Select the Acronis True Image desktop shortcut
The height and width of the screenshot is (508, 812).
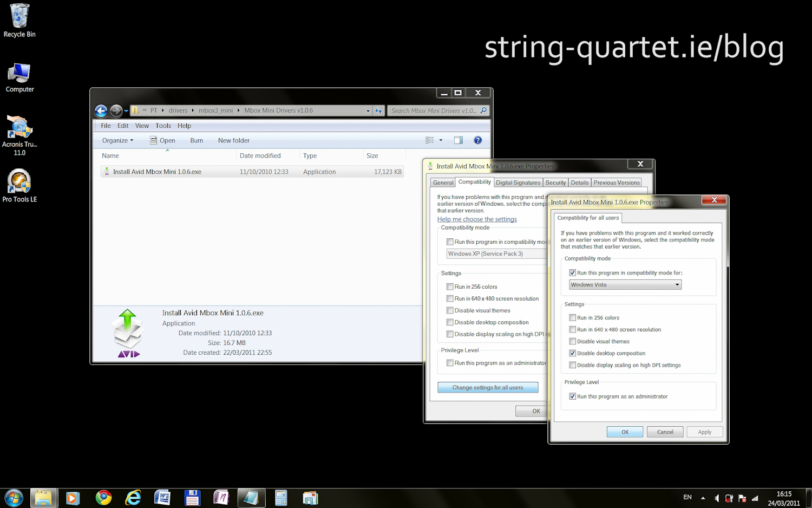[19, 135]
